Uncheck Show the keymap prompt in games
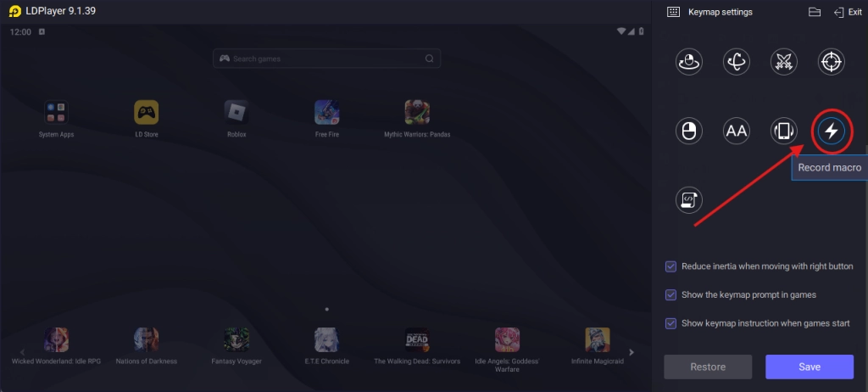This screenshot has width=868, height=392. pyautogui.click(x=671, y=294)
